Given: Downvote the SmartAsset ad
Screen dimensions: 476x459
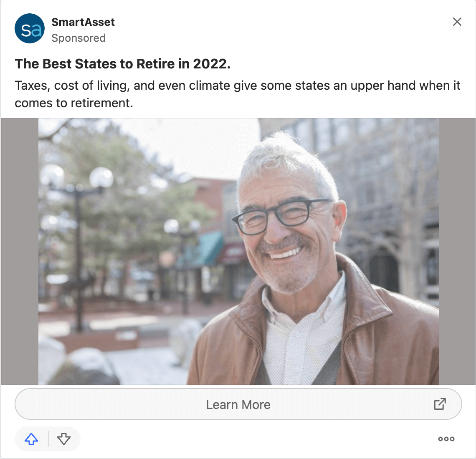Looking at the screenshot, I should pos(64,439).
